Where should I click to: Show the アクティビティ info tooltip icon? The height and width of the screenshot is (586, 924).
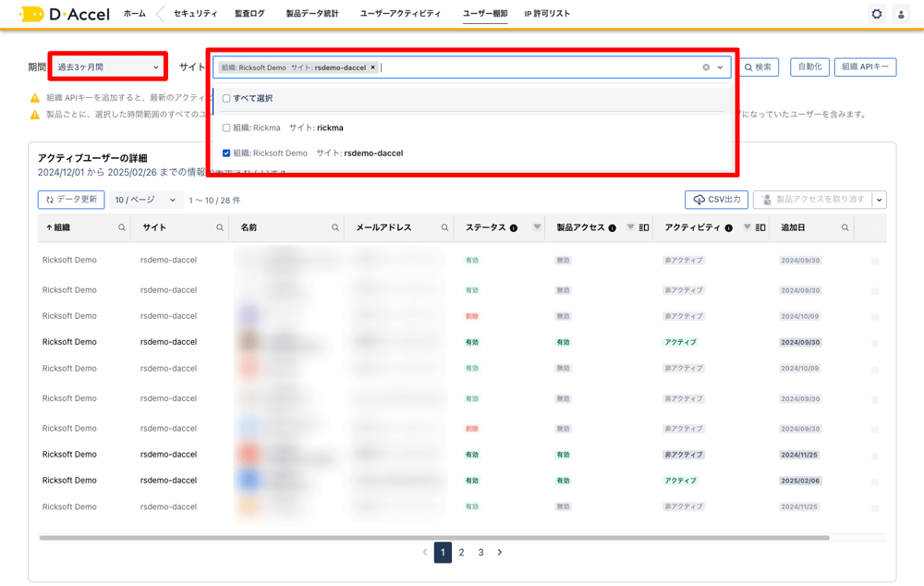729,228
